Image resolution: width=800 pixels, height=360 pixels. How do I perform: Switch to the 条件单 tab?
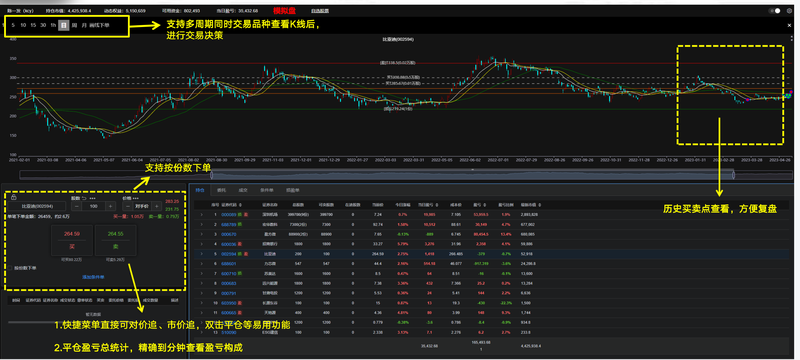click(x=267, y=190)
